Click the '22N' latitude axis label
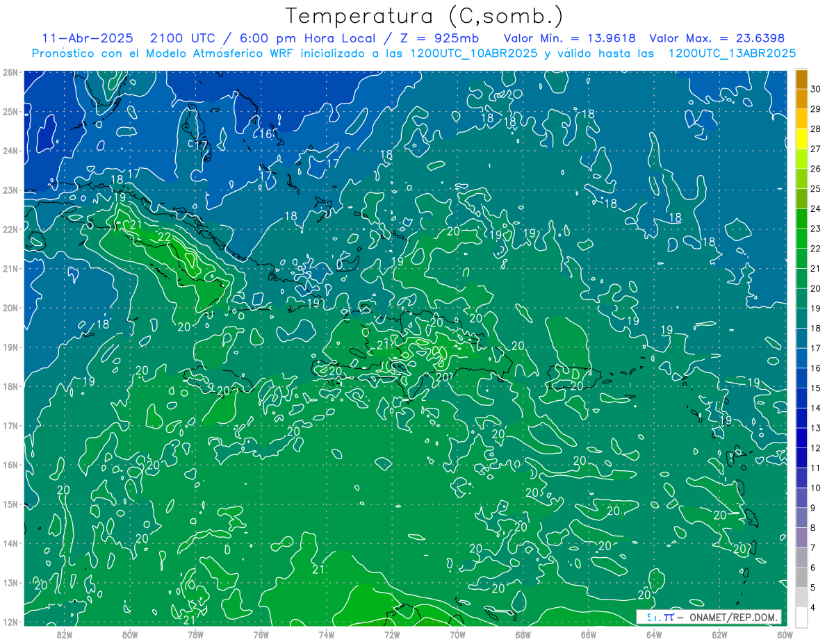 point(10,229)
